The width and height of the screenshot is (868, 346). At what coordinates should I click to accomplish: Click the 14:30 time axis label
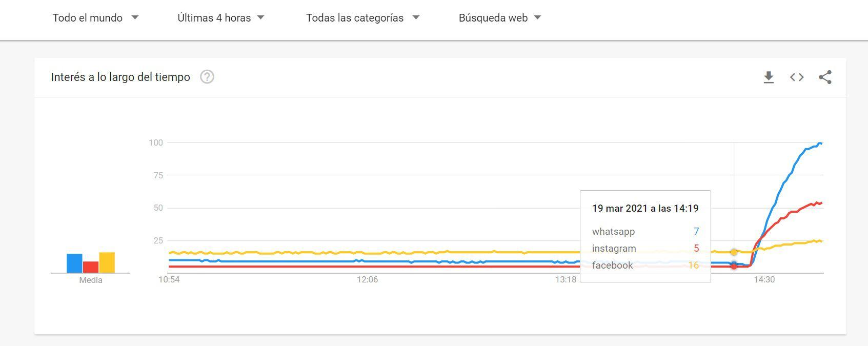click(x=764, y=280)
